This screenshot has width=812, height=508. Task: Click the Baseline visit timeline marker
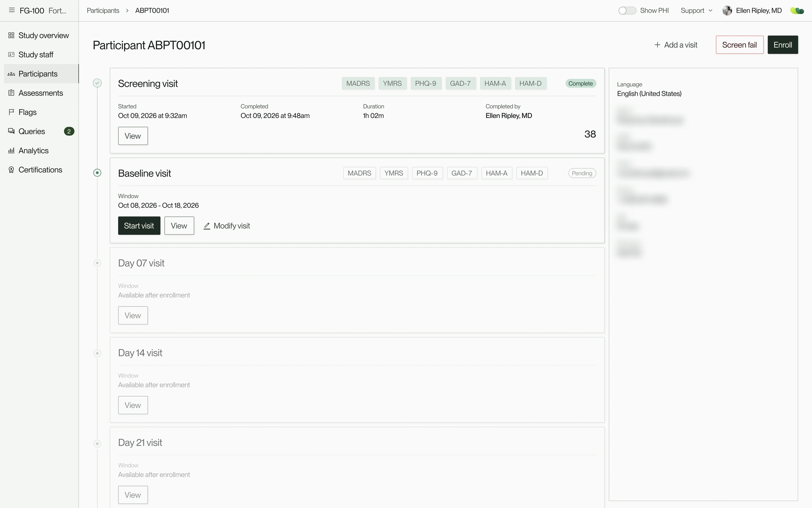(97, 173)
